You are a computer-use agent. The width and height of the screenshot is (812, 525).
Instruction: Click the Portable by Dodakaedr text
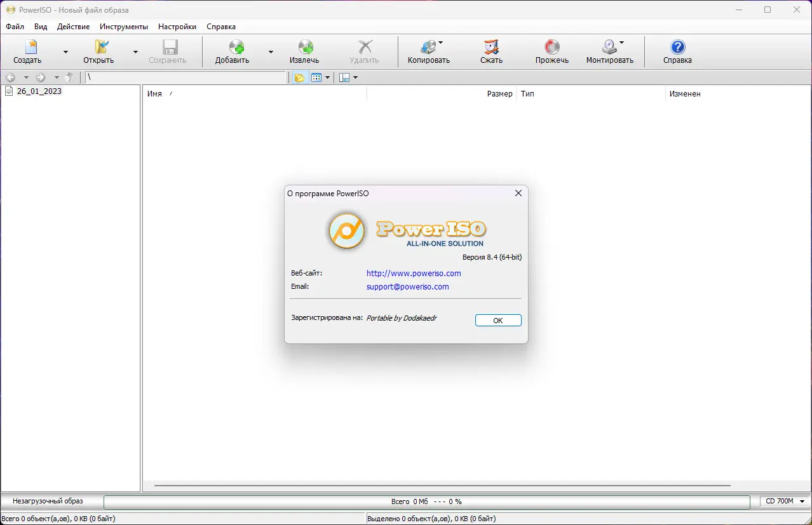(402, 318)
